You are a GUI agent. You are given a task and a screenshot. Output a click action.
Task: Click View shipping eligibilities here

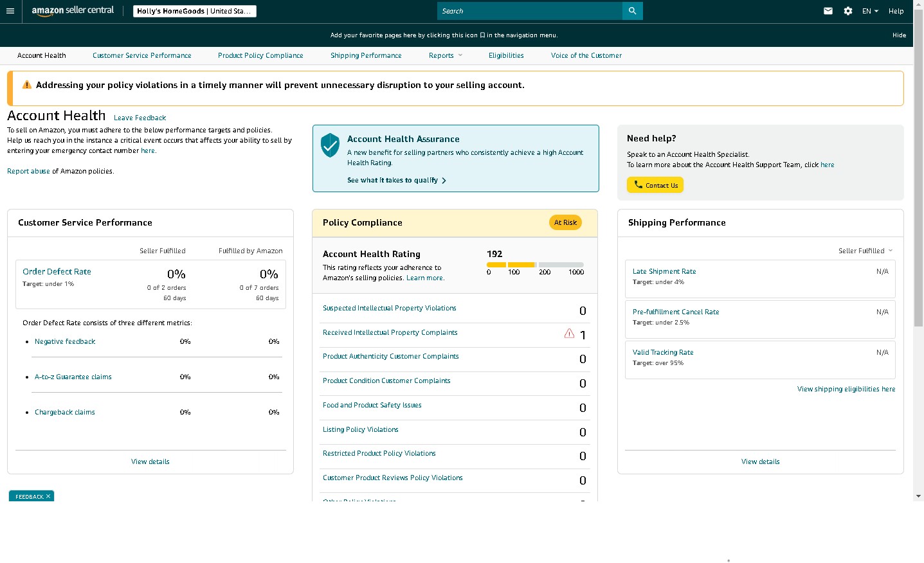846,389
